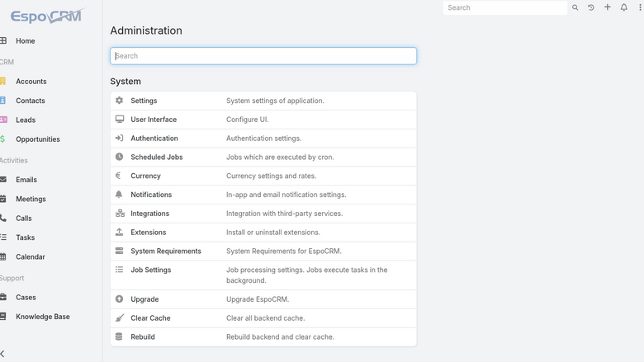Focus the Administration search field

click(263, 56)
